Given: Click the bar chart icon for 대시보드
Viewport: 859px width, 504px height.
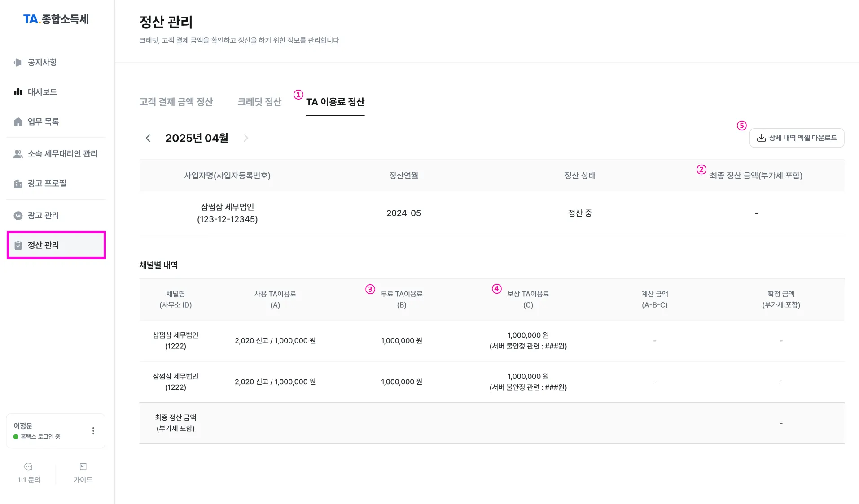Looking at the screenshot, I should coord(18,92).
